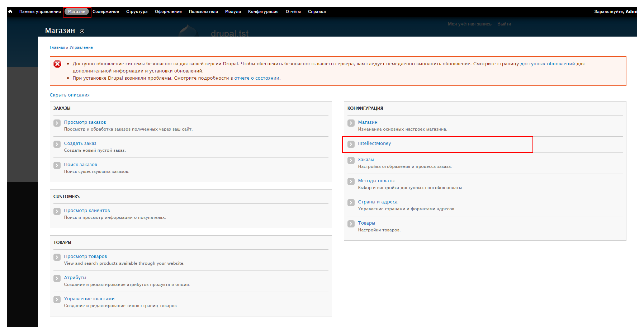Open the Пользователи menu item
The height and width of the screenshot is (334, 644).
click(x=203, y=11)
